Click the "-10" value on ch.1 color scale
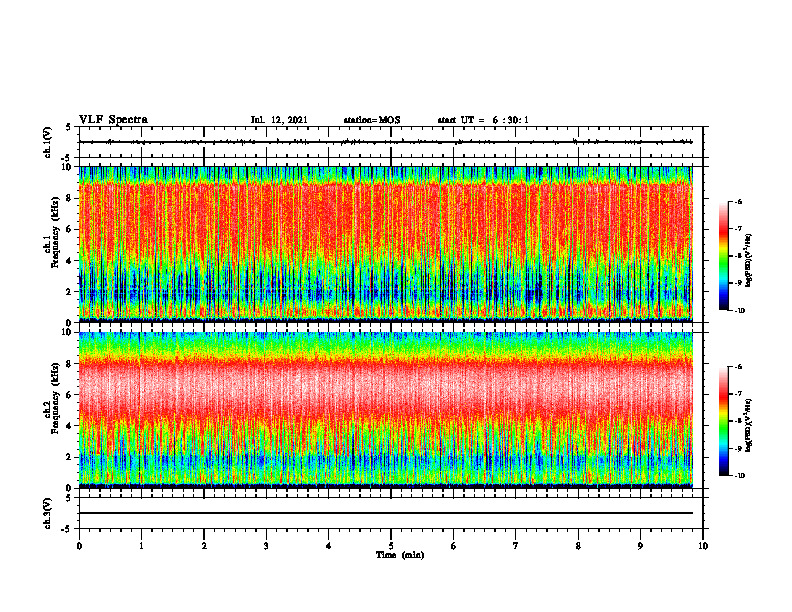This screenshot has width=792, height=612. [739, 311]
